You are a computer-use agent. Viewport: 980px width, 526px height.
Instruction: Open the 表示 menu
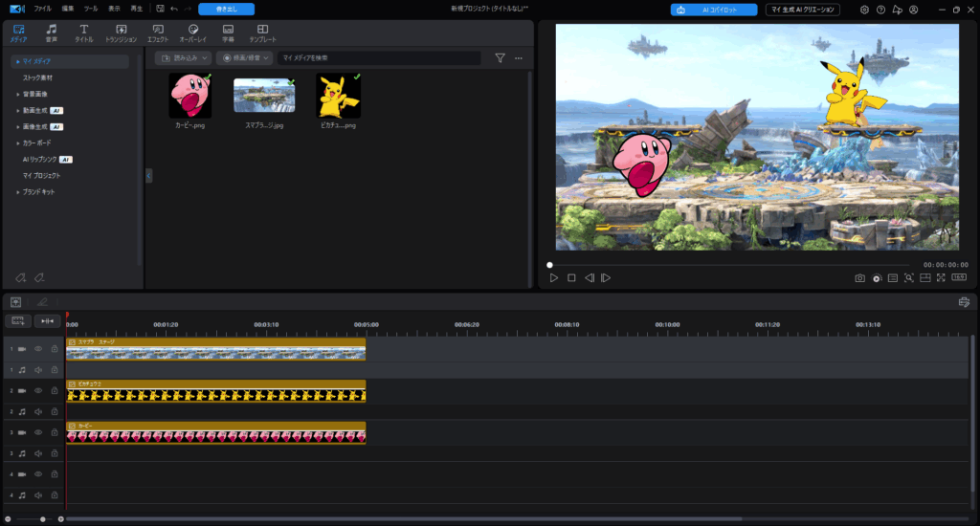point(114,9)
